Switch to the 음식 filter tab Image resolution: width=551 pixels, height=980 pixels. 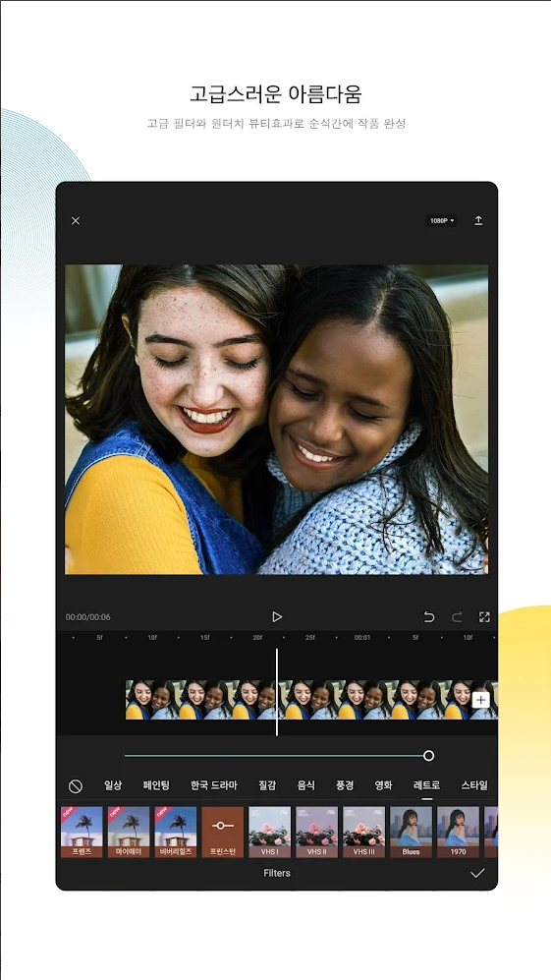[306, 785]
